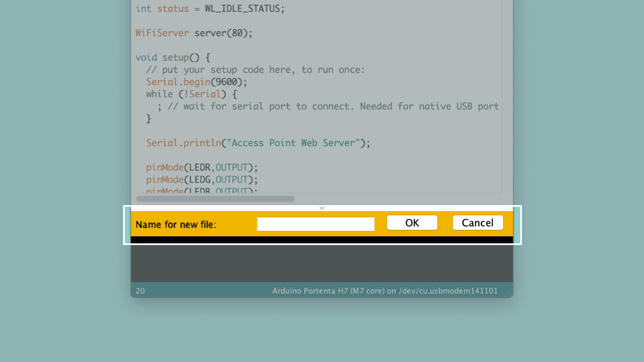644x362 pixels.
Task: Click the pinMode(LEDG,OUTPUT) line
Action: 202,180
